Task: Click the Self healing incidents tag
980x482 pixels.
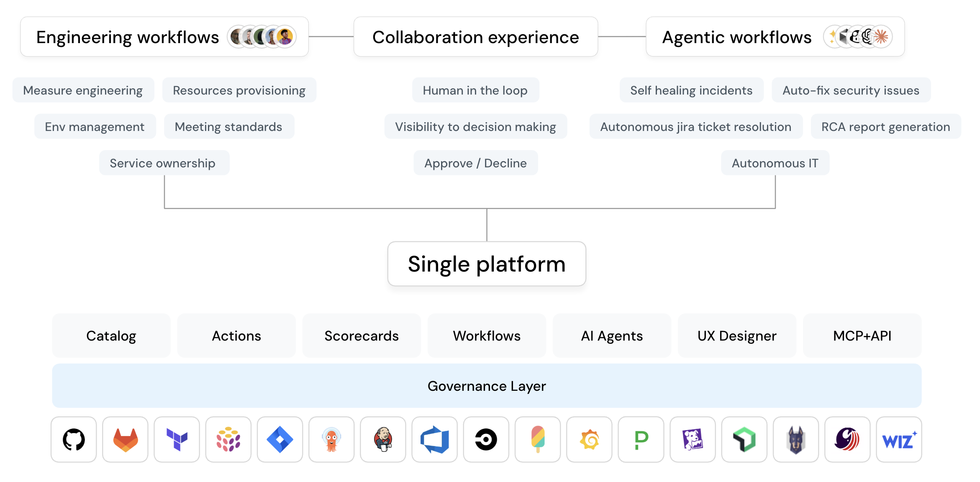Action: click(691, 90)
